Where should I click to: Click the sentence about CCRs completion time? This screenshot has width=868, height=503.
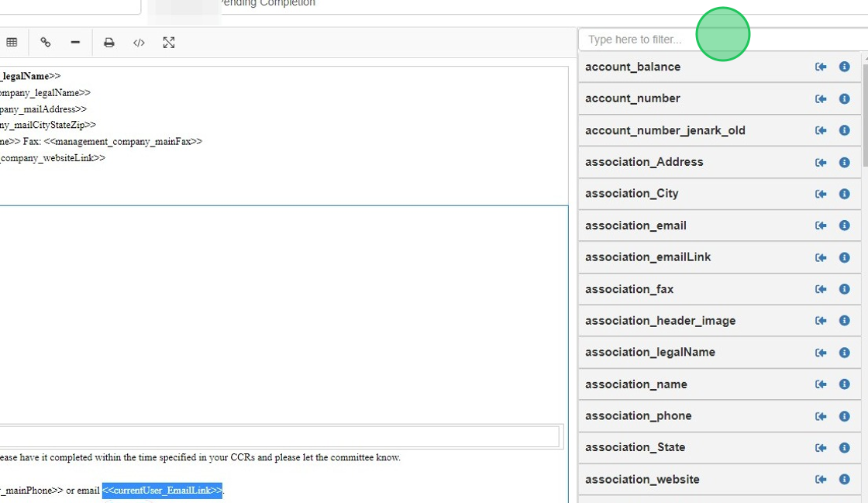click(200, 457)
